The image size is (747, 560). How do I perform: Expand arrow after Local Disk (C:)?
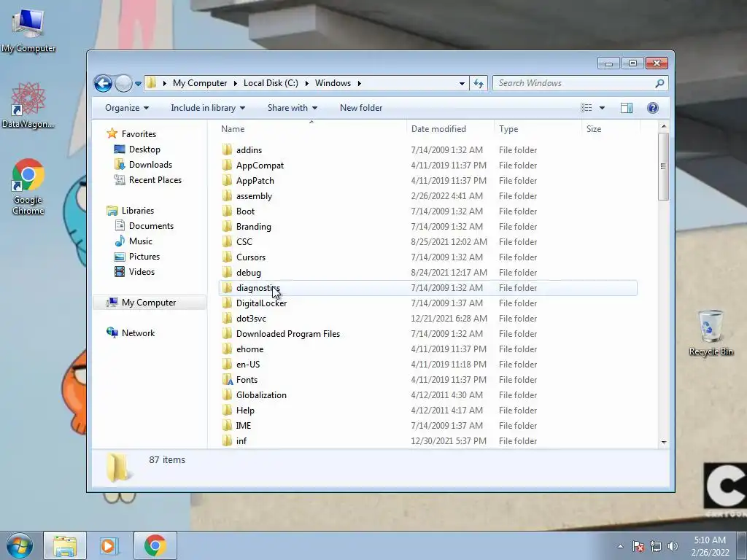click(306, 83)
